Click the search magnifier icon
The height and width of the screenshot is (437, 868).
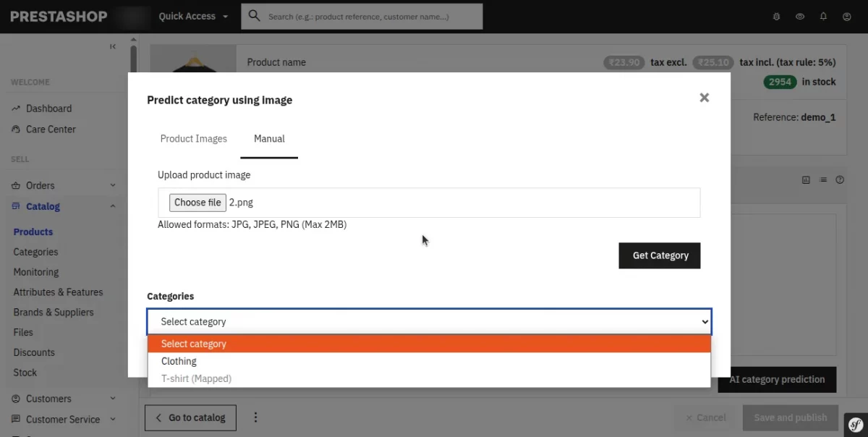tap(254, 16)
